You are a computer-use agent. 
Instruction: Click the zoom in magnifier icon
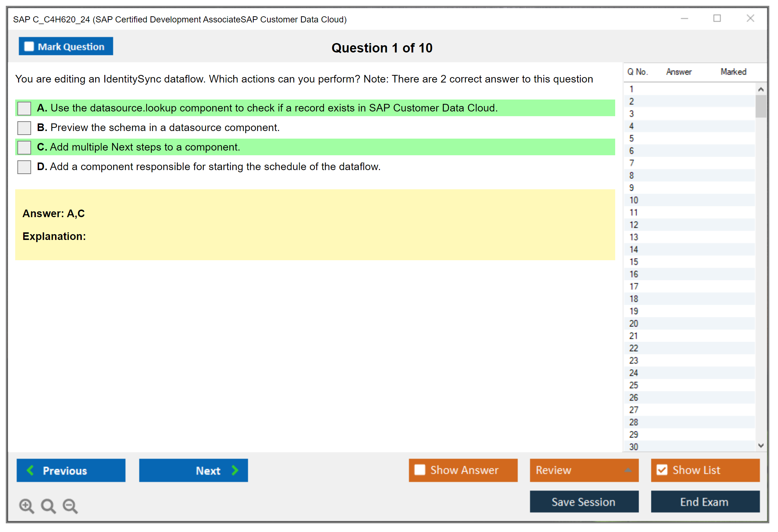26,506
